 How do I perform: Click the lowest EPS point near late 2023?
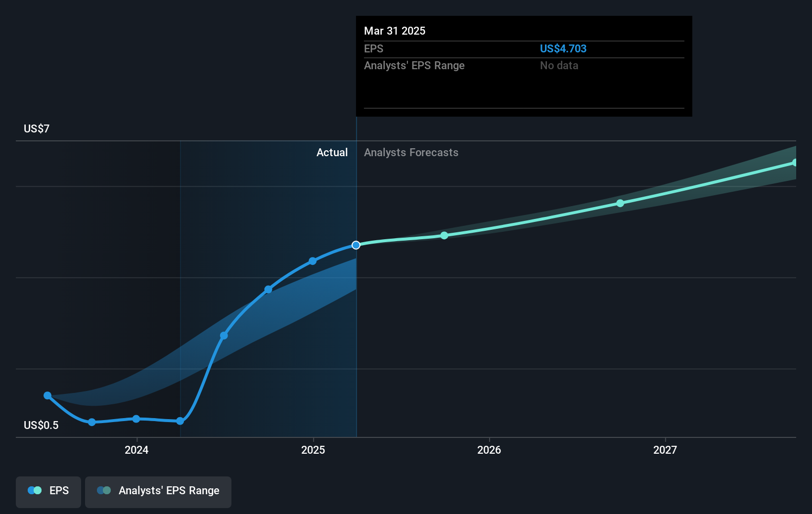[92, 422]
